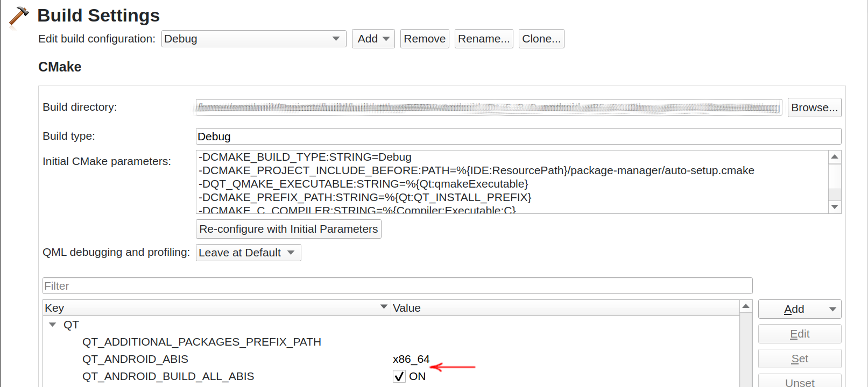Browse for the build directory
Screen dimensions: 868x387
814,107
